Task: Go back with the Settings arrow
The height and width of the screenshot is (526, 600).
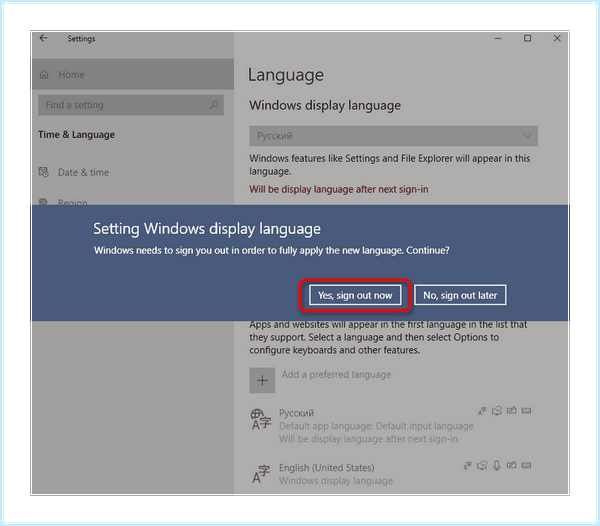Action: pyautogui.click(x=43, y=38)
